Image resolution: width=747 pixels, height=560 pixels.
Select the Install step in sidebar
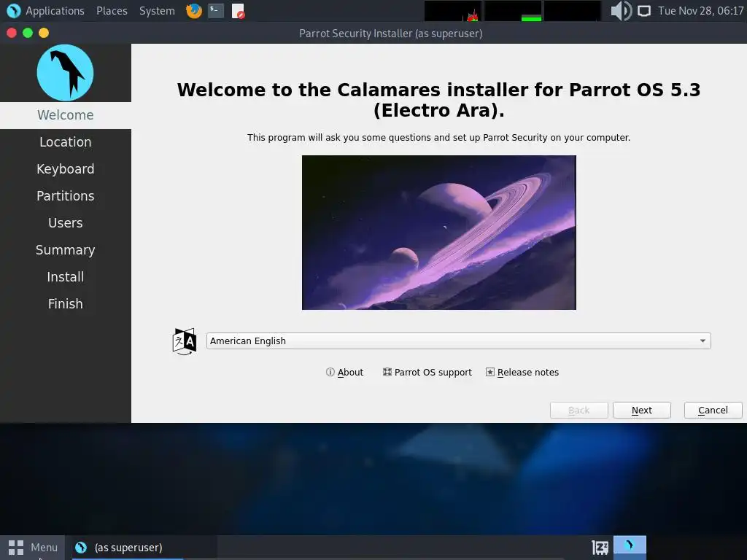65,276
